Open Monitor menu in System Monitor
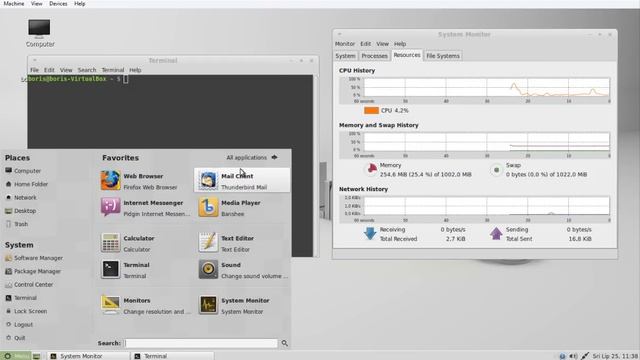Image resolution: width=640 pixels, height=360 pixels. click(x=345, y=44)
